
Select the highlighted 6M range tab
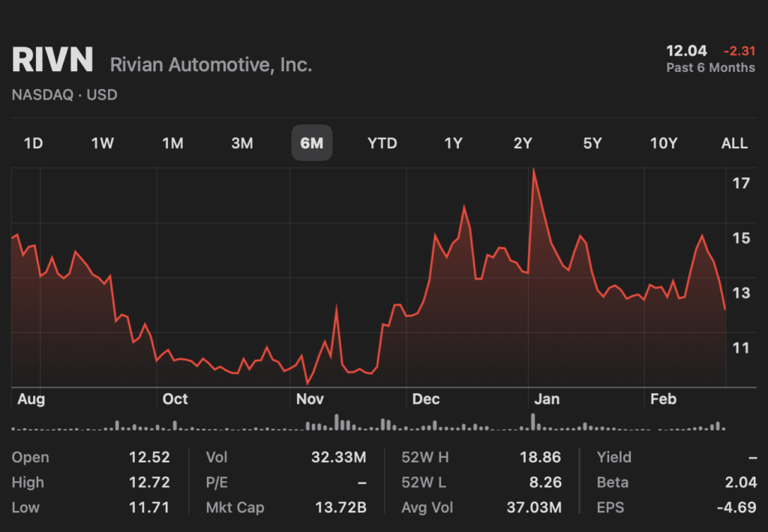312,143
